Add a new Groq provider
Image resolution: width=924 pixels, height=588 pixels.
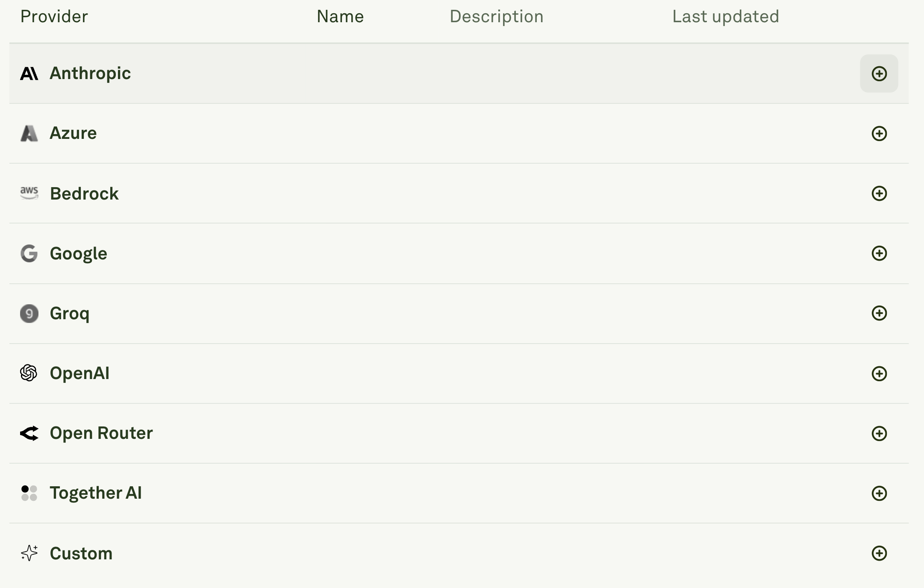click(879, 313)
